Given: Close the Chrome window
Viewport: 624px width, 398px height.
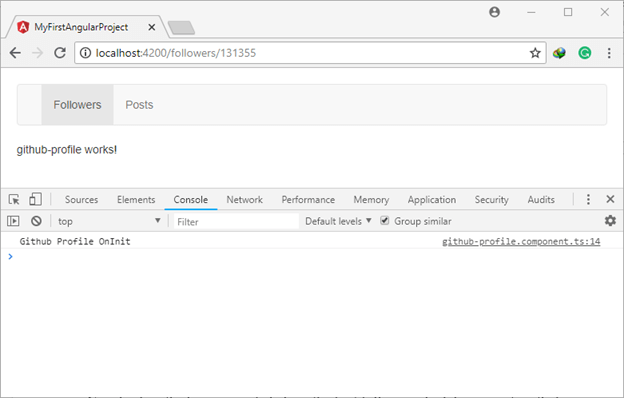Looking at the screenshot, I should (x=604, y=12).
